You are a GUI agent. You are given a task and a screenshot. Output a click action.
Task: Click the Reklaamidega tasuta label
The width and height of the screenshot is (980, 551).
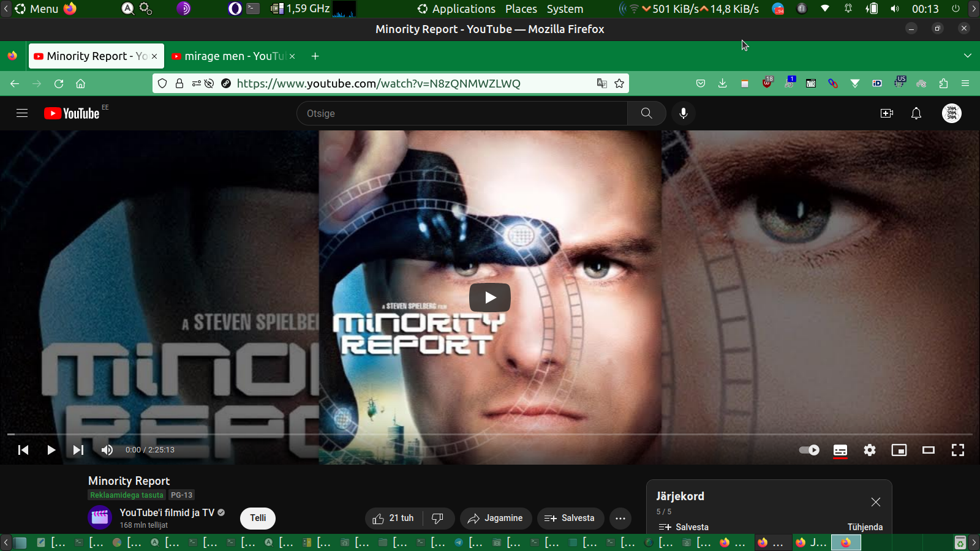point(127,495)
